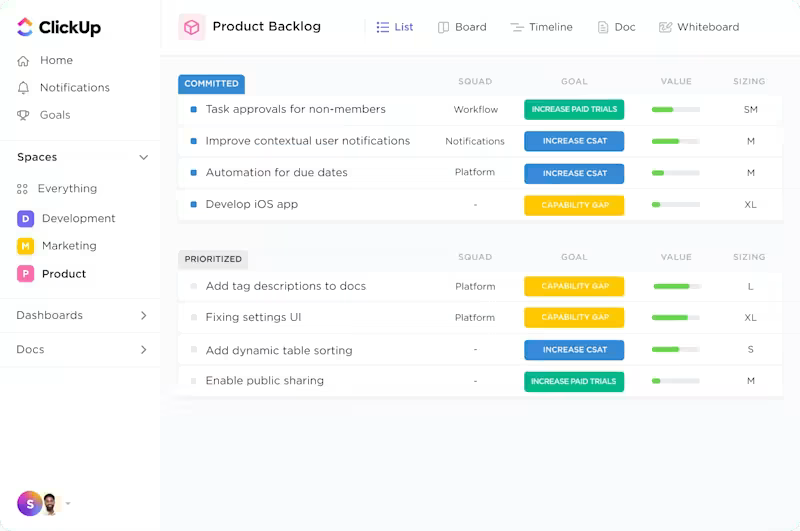Click the pink Product Backlog cube icon
Screen dimensions: 800x531
(x=191, y=27)
